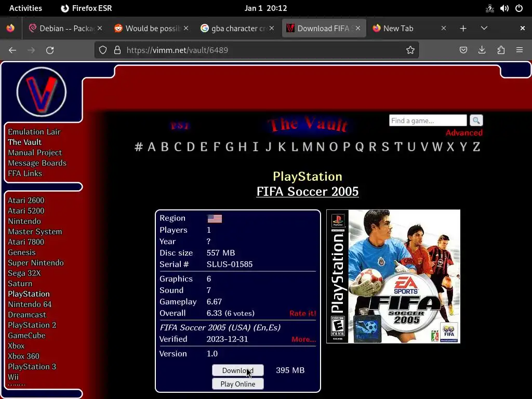Browse the Dreamcast system
The height and width of the screenshot is (399, 532).
coord(27,314)
